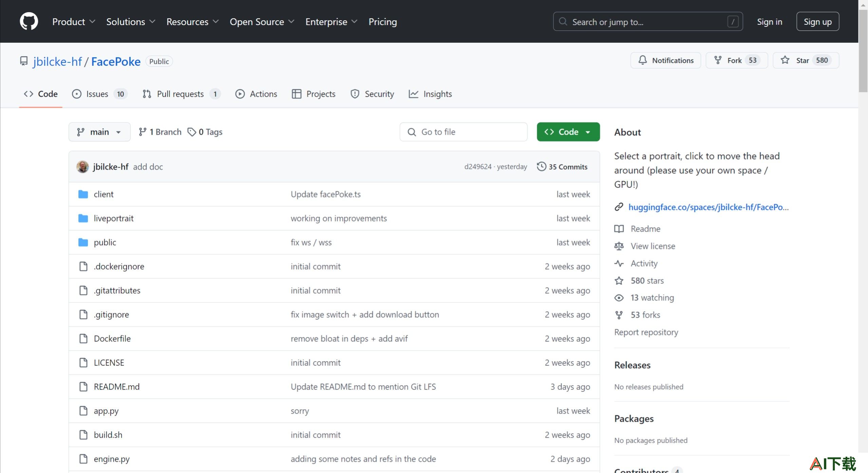Open the GitHub home logo
The height and width of the screenshot is (473, 868).
point(29,21)
